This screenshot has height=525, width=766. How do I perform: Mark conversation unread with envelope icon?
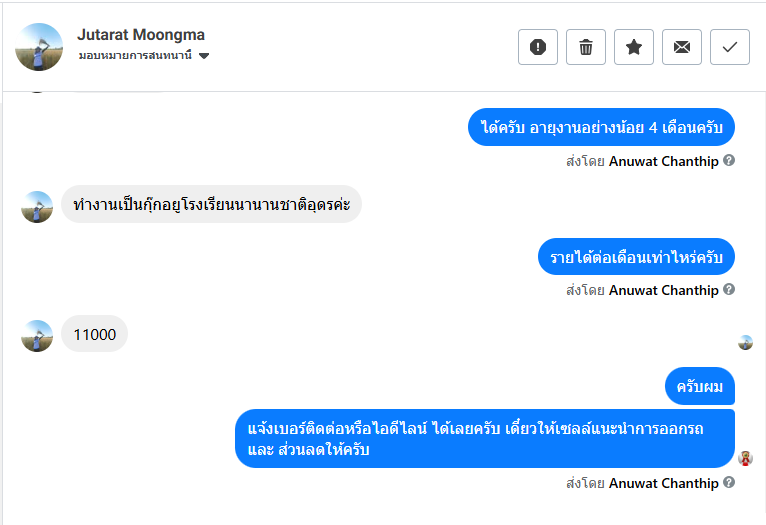click(682, 47)
